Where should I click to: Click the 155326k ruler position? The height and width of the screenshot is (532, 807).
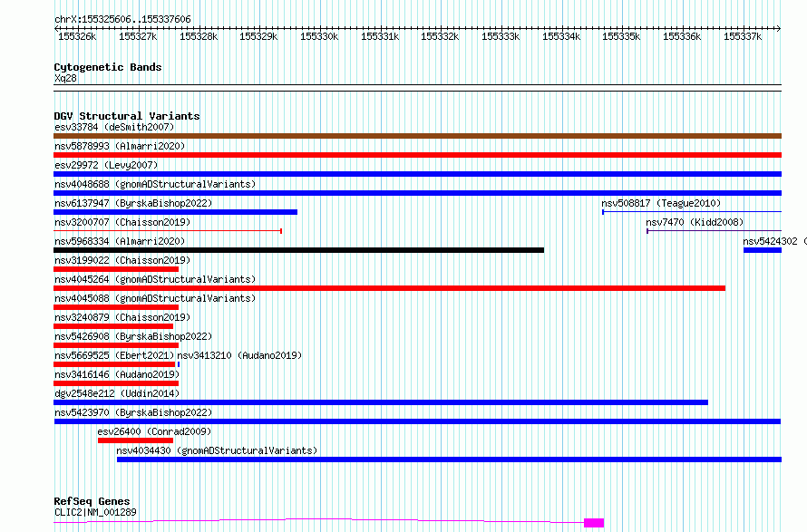pos(77,36)
